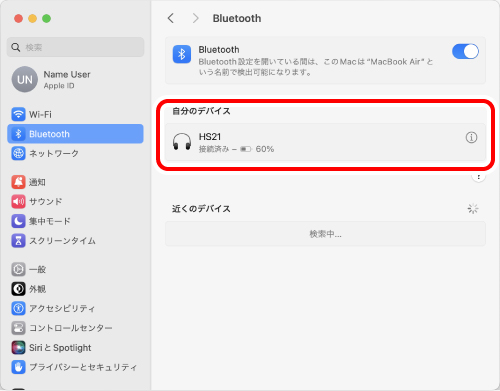Open Name User Apple ID account
The height and width of the screenshot is (391, 500).
pos(75,79)
